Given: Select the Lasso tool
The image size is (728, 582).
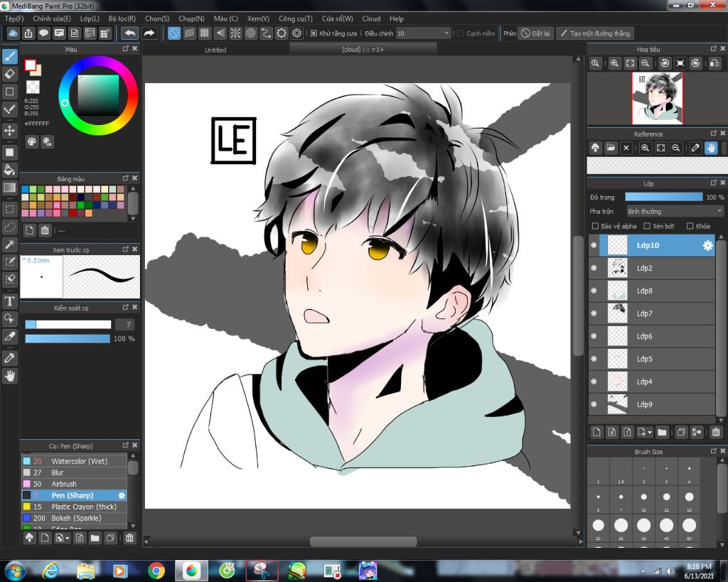Looking at the screenshot, I should 10,227.
